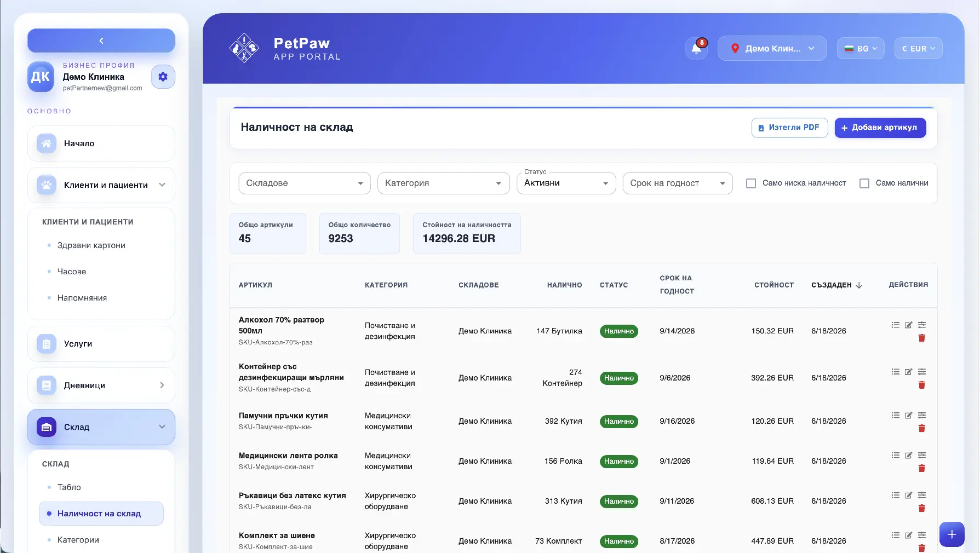Click the Изтегли PDF button
Screen dimensions: 980x553
tap(789, 128)
